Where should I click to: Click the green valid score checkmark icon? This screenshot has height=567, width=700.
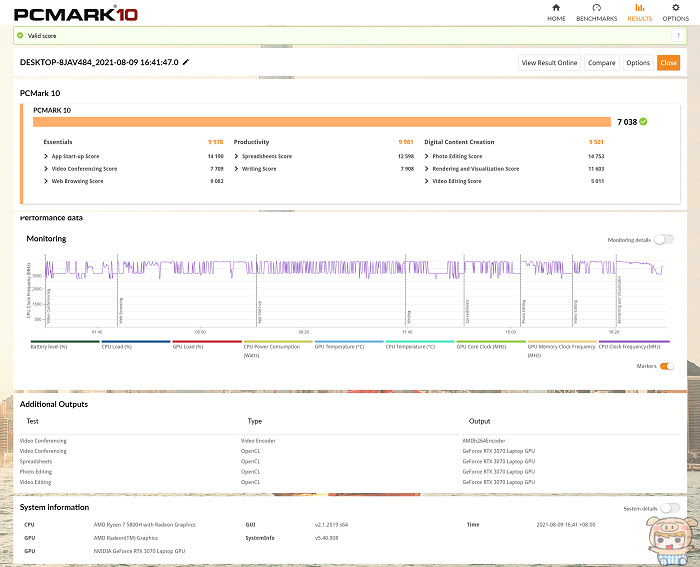[x=20, y=35]
